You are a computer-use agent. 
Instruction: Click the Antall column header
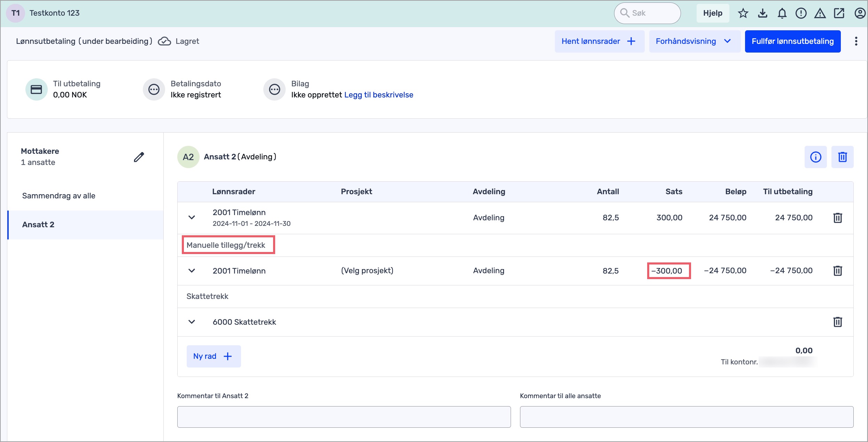(608, 192)
